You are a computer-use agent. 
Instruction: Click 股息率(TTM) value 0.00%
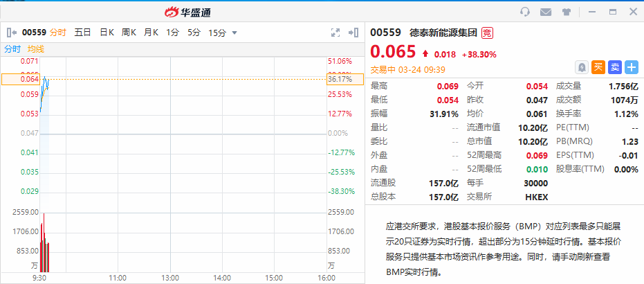tap(626, 169)
